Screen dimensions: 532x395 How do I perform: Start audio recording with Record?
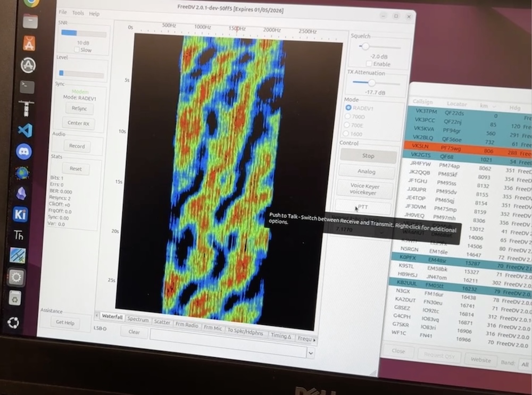77,146
